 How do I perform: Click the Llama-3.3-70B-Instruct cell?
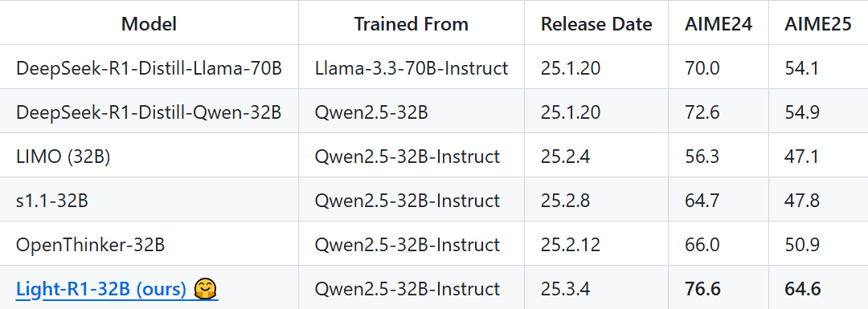pos(411,68)
